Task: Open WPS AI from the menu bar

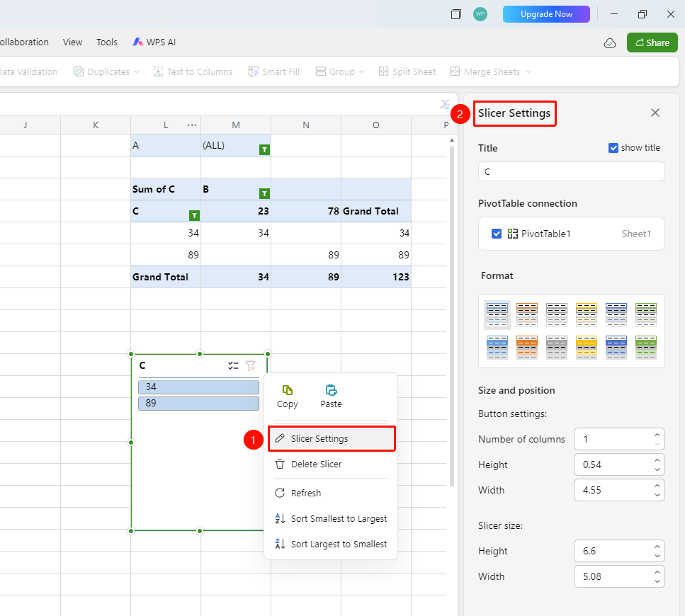Action: (x=154, y=42)
